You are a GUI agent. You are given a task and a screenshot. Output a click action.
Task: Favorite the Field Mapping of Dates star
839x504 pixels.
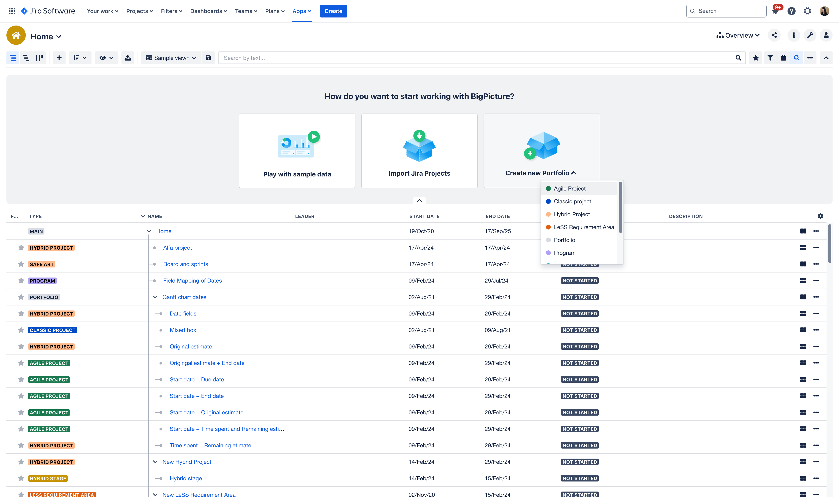21,281
